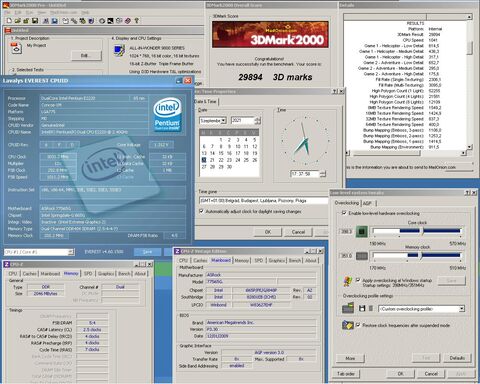Click the Edit... button under Project Description
The width and height of the screenshot is (480, 384).
86,55
